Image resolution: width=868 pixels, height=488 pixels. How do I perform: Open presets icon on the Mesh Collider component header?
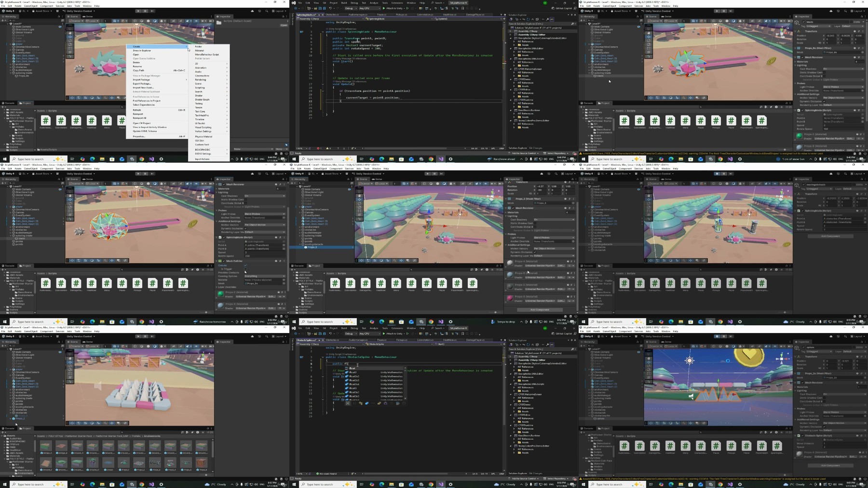(280, 261)
